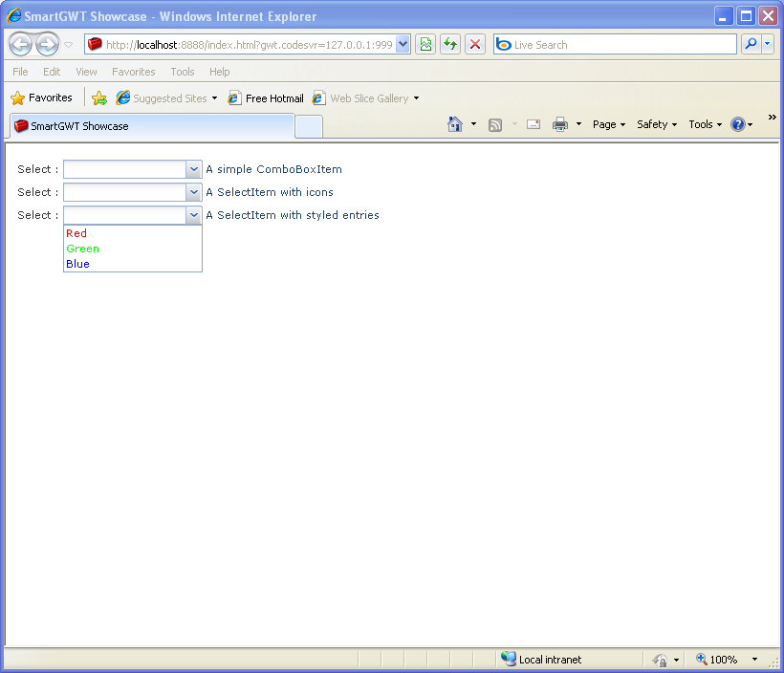Open the Favorites menu in menu bar
This screenshot has height=673, width=784.
coord(134,72)
